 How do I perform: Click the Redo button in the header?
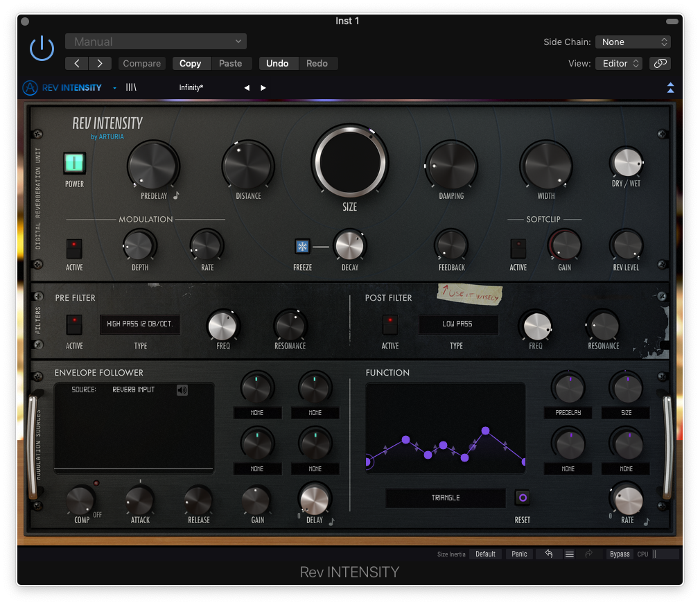(317, 63)
